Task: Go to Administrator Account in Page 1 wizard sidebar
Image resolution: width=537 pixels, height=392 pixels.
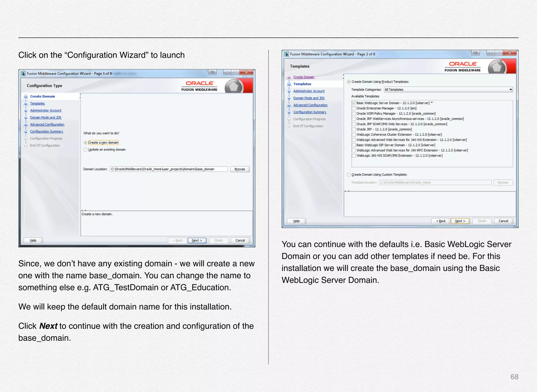Action: point(46,111)
